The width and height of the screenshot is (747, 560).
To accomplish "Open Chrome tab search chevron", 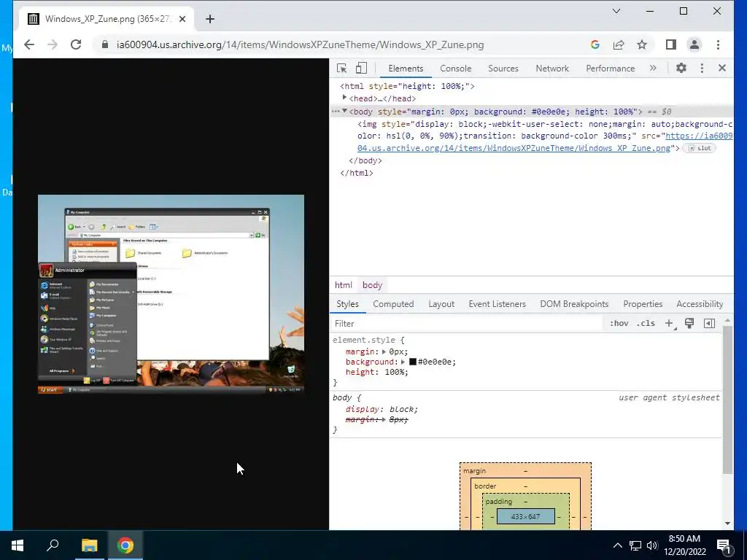I will click(x=616, y=11).
